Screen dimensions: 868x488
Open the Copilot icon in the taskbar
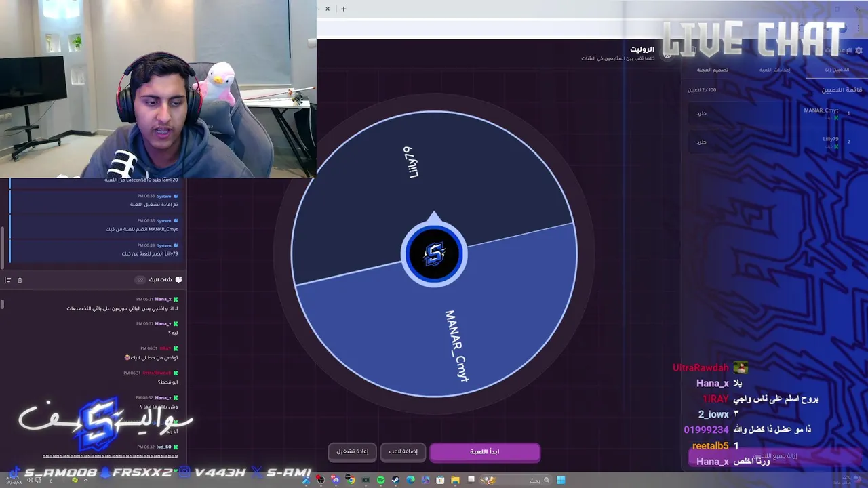click(x=425, y=480)
